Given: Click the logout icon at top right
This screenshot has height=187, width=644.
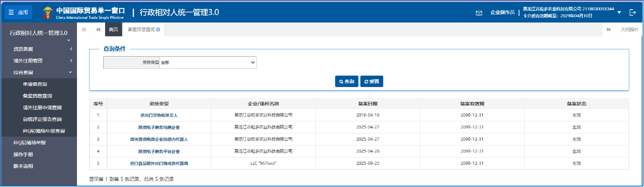Looking at the screenshot, I should click(633, 12).
